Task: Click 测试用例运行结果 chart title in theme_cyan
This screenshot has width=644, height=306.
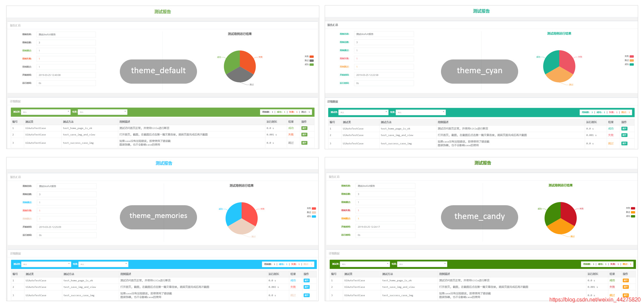Action: (x=559, y=34)
